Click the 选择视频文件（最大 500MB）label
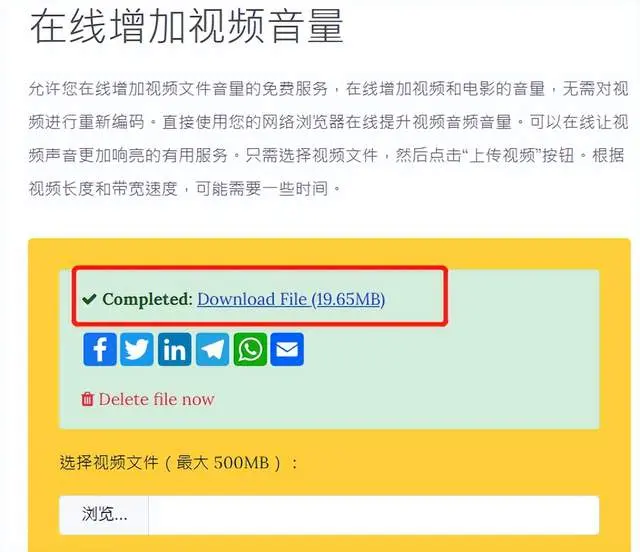 click(179, 463)
